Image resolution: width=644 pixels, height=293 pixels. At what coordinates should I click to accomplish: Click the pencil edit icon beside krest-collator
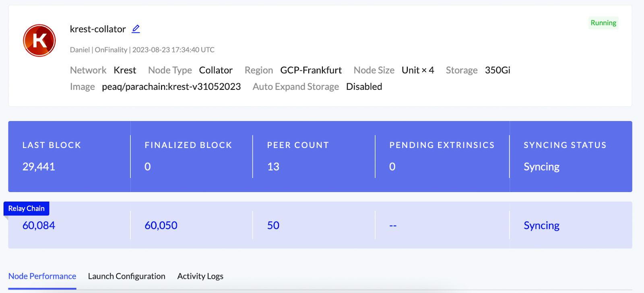point(136,29)
